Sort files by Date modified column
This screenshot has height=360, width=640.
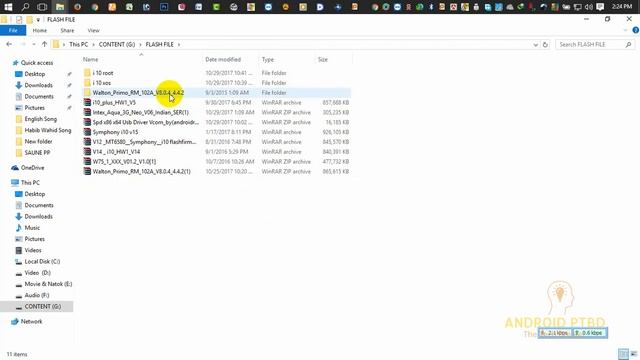pyautogui.click(x=223, y=60)
